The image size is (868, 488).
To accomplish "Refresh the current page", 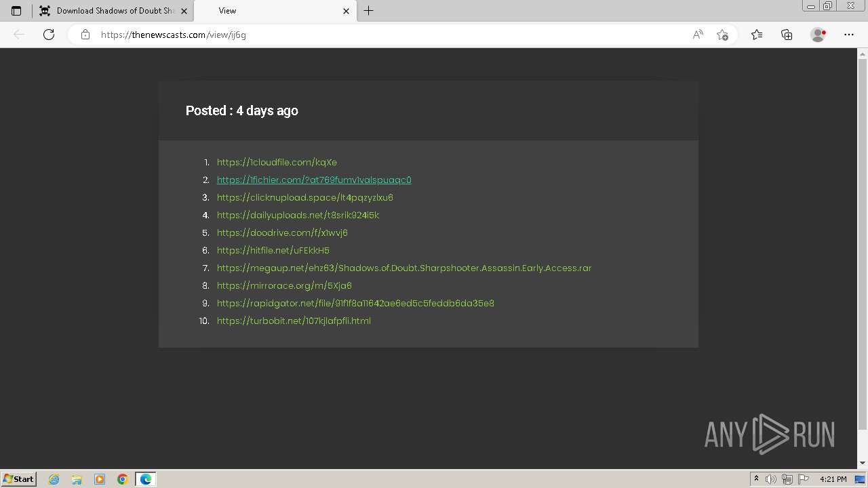I will click(49, 35).
